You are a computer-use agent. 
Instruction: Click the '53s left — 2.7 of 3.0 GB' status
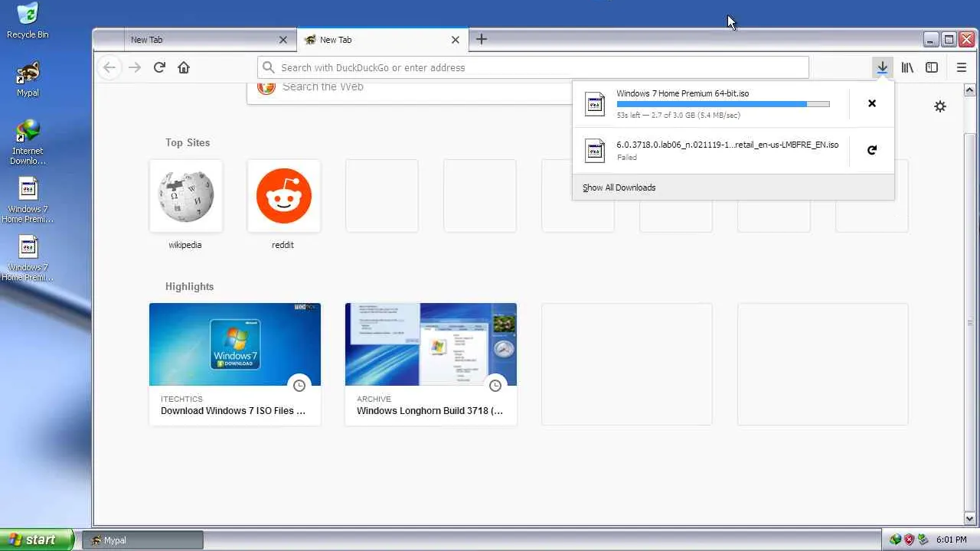pyautogui.click(x=678, y=116)
